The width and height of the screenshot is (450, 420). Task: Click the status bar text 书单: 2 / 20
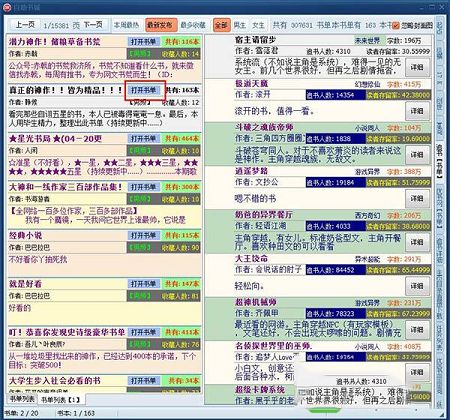21,413
